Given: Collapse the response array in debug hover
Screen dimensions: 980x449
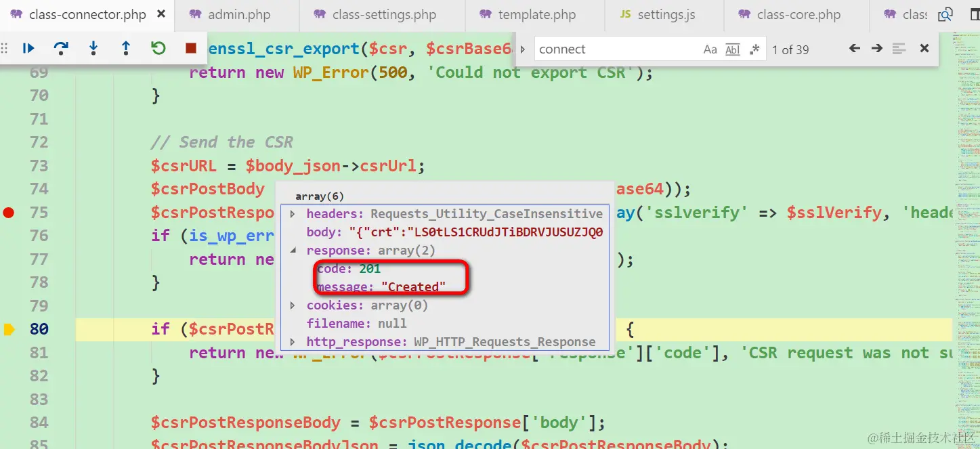Looking at the screenshot, I should point(292,251).
